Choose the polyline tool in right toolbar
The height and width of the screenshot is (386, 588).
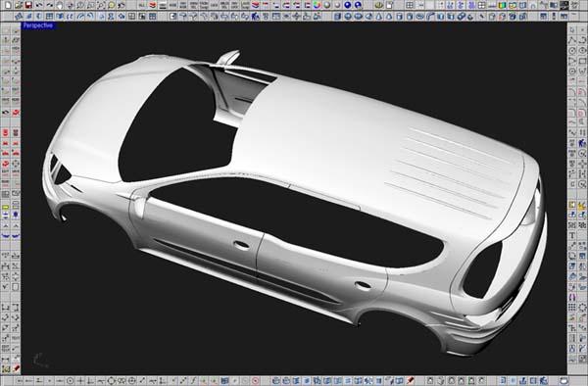click(572, 40)
